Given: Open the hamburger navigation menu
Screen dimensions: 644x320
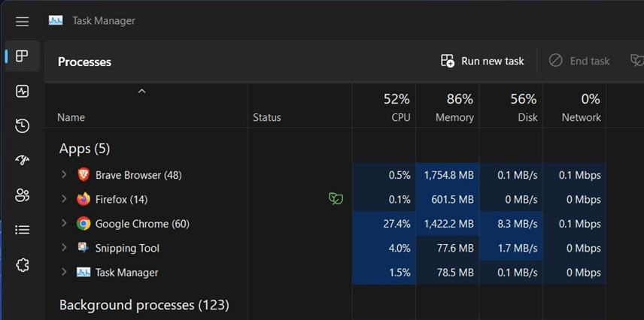Looking at the screenshot, I should [22, 21].
